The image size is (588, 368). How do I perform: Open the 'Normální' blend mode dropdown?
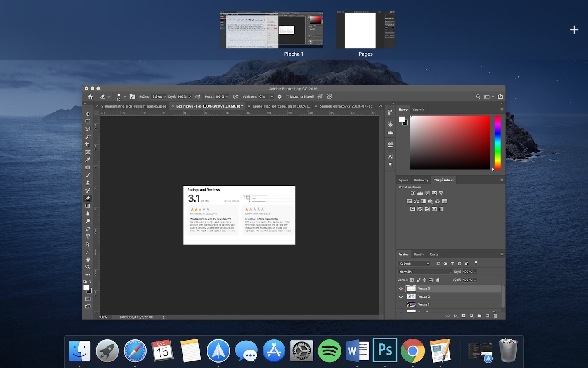click(x=425, y=272)
